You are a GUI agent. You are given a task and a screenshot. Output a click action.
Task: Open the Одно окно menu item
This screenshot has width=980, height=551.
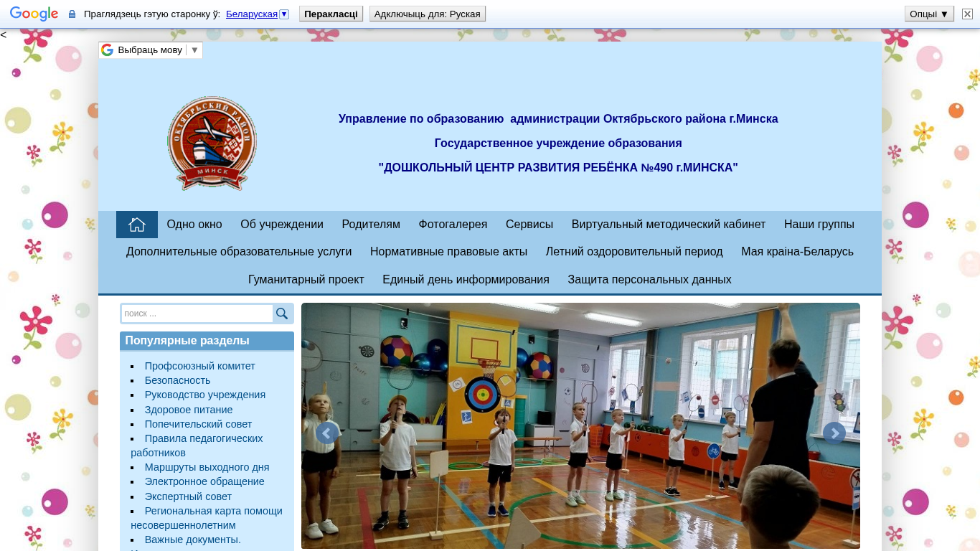[x=194, y=225]
